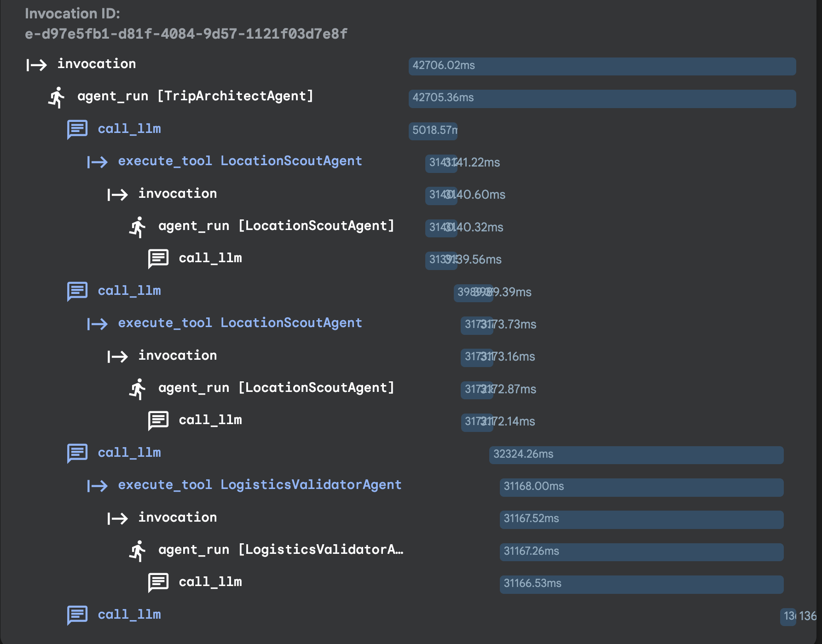822x644 pixels.
Task: Select the agent_run [LogisticsValidatorA…] row
Action: (281, 550)
